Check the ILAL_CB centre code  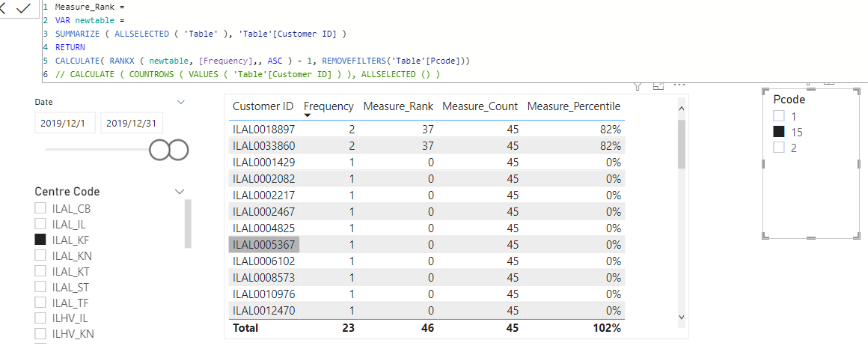click(x=40, y=208)
